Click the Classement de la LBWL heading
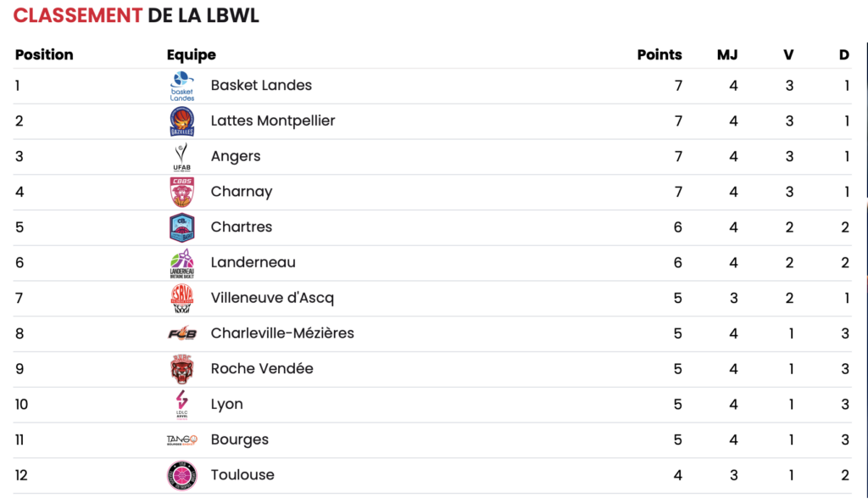 coord(136,15)
